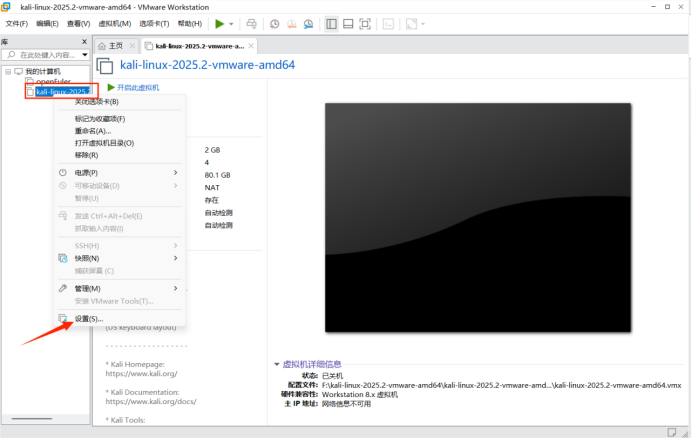Click the revert to snapshot toolbar icon
Image resolution: width=691 pixels, height=438 pixels.
pos(291,24)
